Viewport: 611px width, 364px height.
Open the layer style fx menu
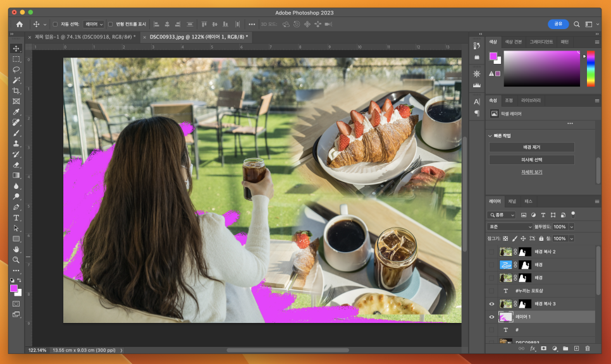(533, 348)
